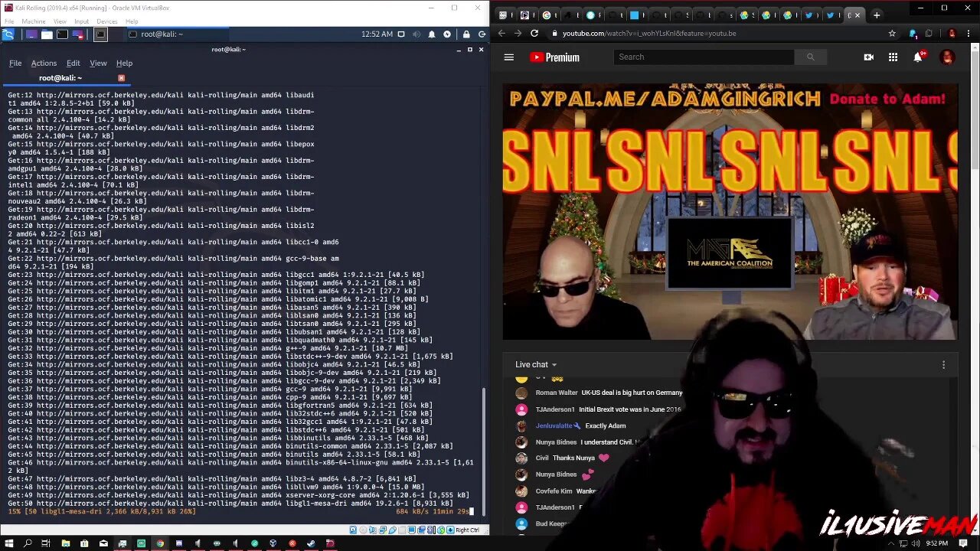Click TJAnderson1 'Initial Brexit vote' message
The image size is (980, 551).
tap(629, 409)
